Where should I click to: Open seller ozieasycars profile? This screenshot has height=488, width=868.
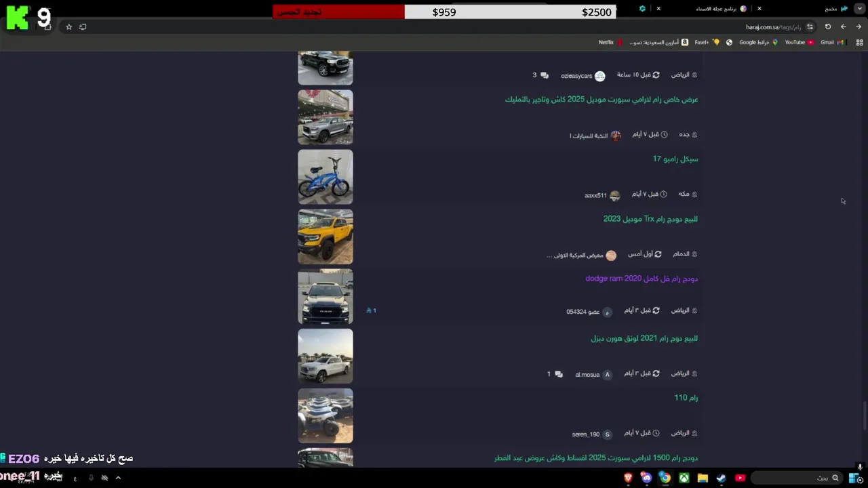click(x=583, y=76)
